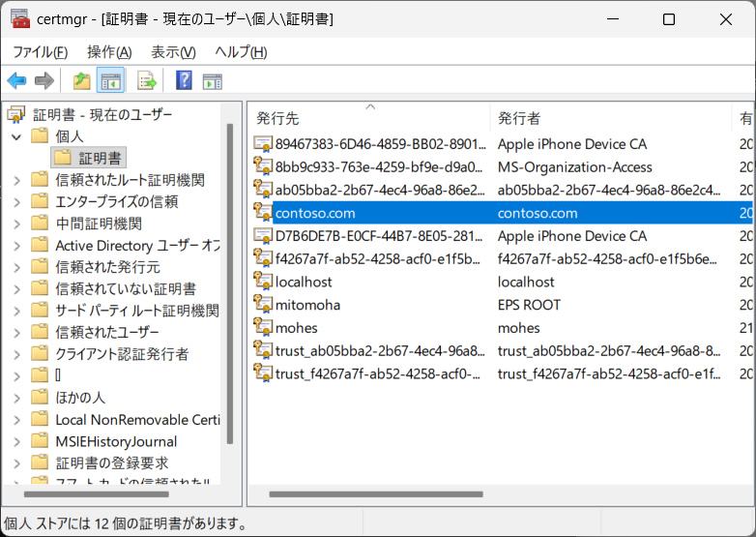
Task: Click certificate icon of trust_ab05bba2 row
Action: click(263, 350)
